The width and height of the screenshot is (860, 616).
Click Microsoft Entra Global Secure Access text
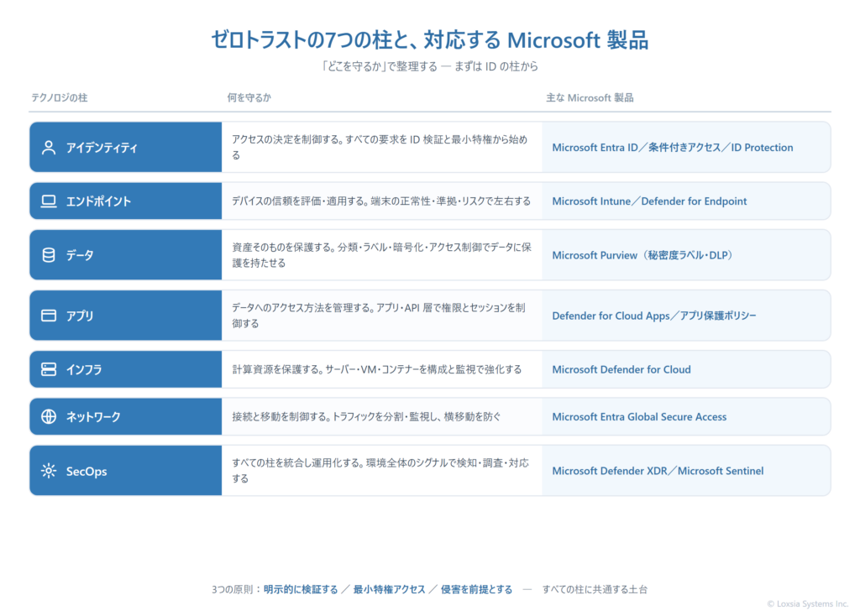(639, 416)
